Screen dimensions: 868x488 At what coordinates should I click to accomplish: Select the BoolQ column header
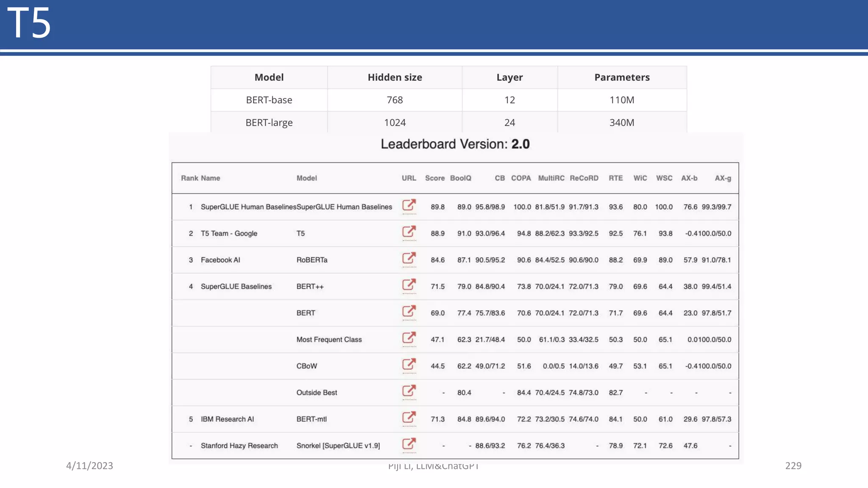coord(460,178)
